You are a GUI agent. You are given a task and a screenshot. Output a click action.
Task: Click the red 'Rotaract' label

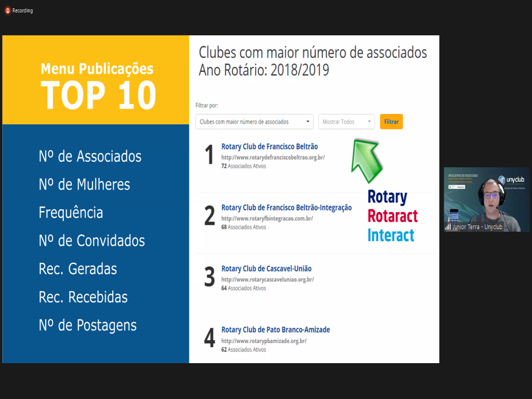pyautogui.click(x=392, y=216)
